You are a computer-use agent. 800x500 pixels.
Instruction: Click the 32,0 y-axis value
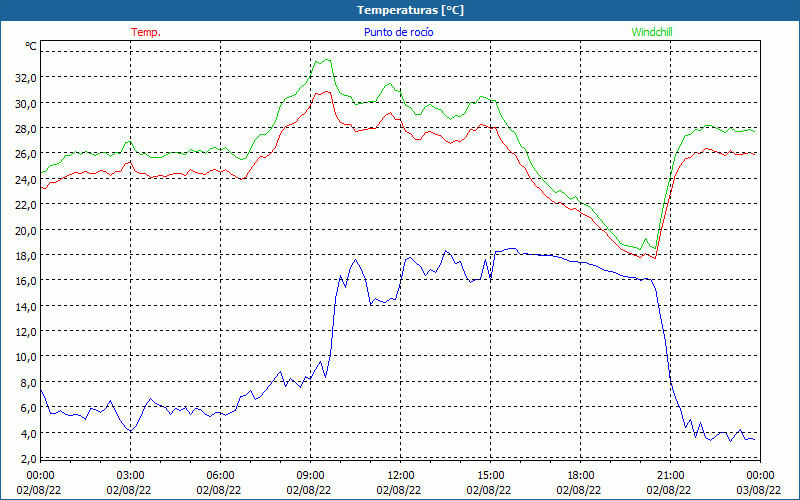[26, 78]
